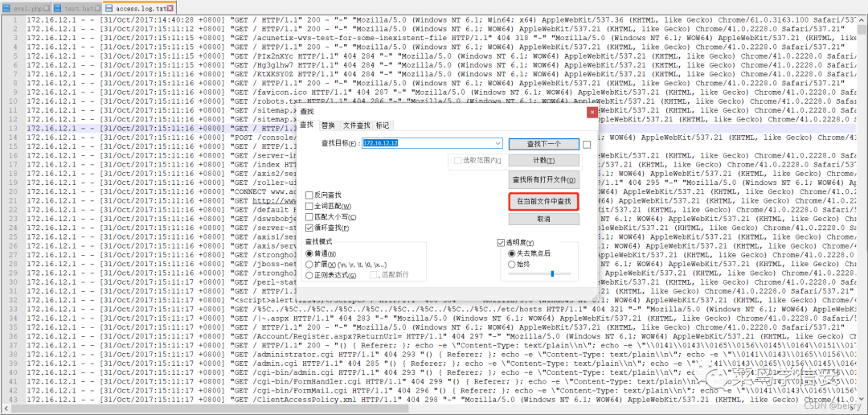Click "/Hg3glhw7" path on line 6
The height and width of the screenshot is (415, 868).
click(x=273, y=65)
